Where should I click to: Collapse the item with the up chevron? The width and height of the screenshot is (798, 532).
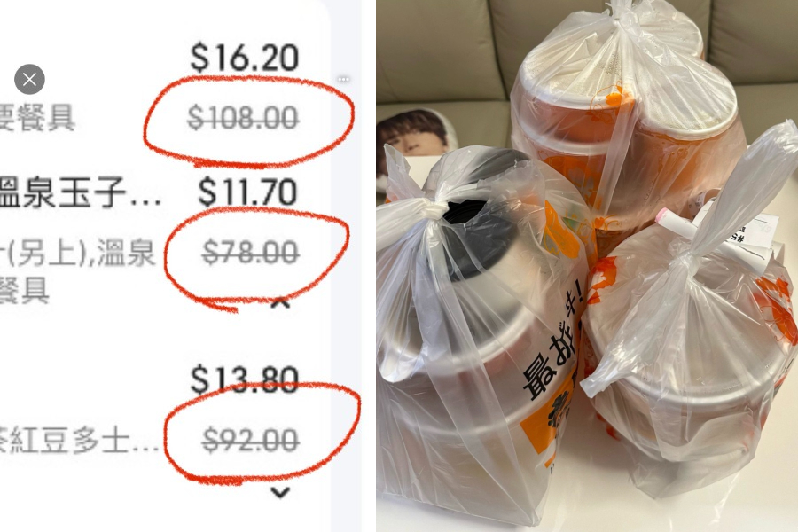click(280, 303)
